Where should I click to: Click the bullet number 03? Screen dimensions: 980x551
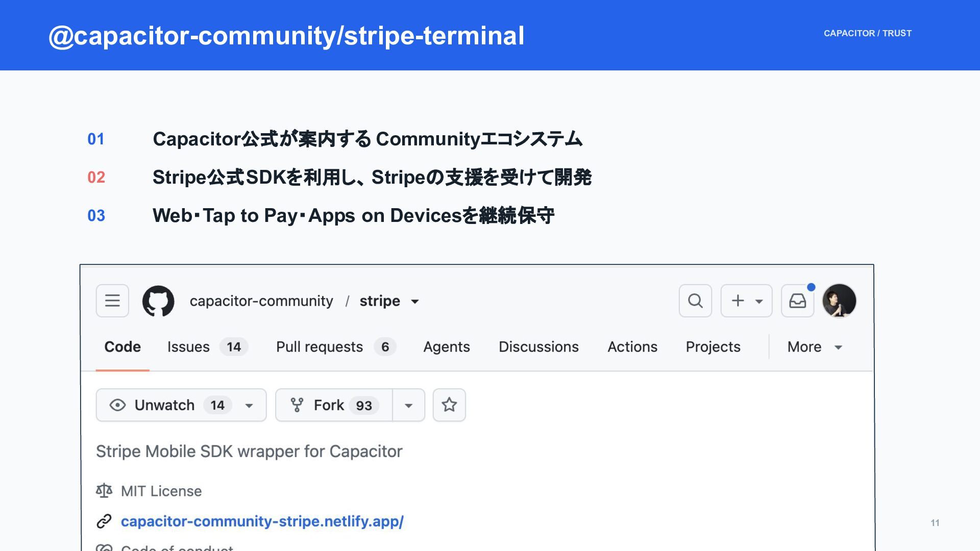coord(96,215)
